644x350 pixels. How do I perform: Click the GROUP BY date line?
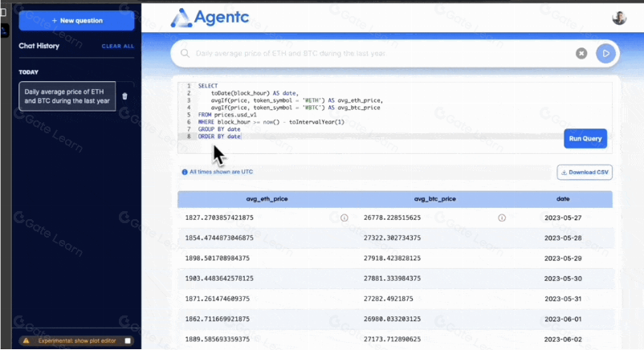click(219, 129)
